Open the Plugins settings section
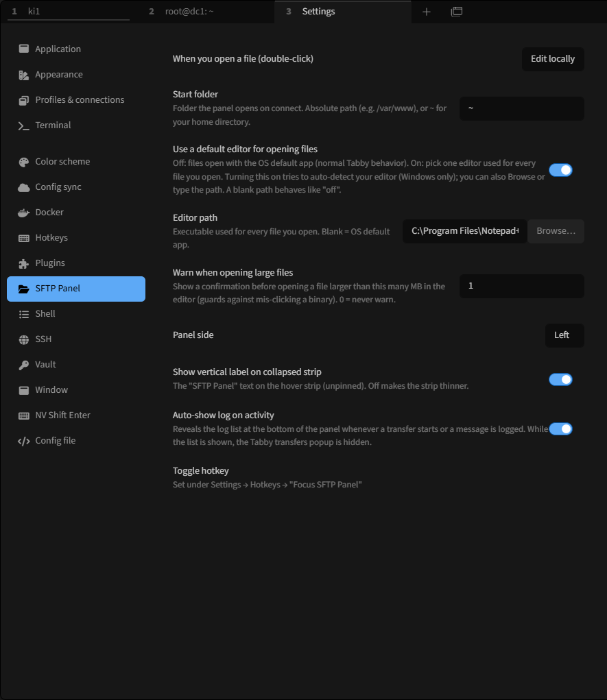This screenshot has width=607, height=700. [x=76, y=263]
